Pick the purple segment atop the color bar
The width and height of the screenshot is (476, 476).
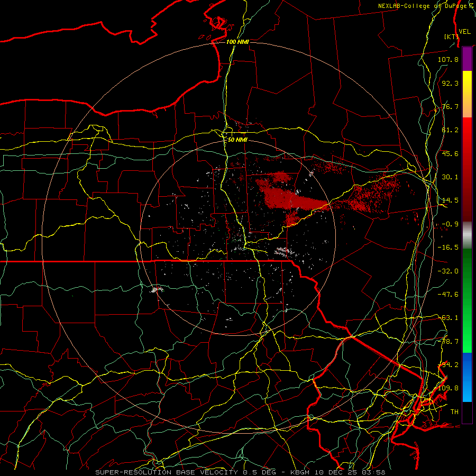pos(467,59)
